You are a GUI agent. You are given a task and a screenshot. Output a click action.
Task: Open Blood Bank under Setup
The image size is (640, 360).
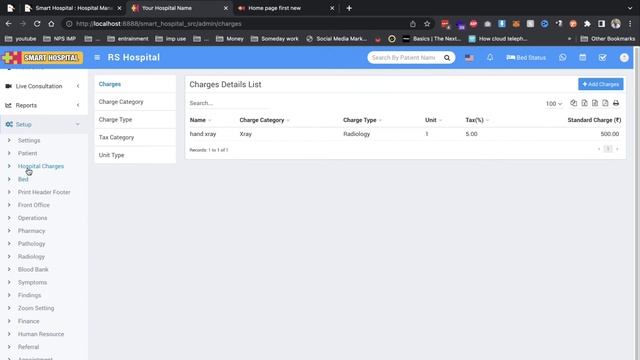[33, 269]
